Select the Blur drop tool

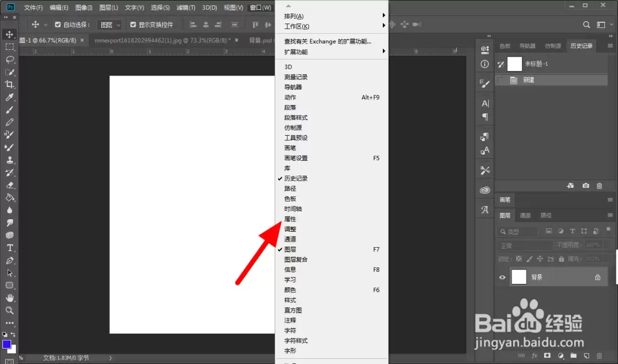10,210
